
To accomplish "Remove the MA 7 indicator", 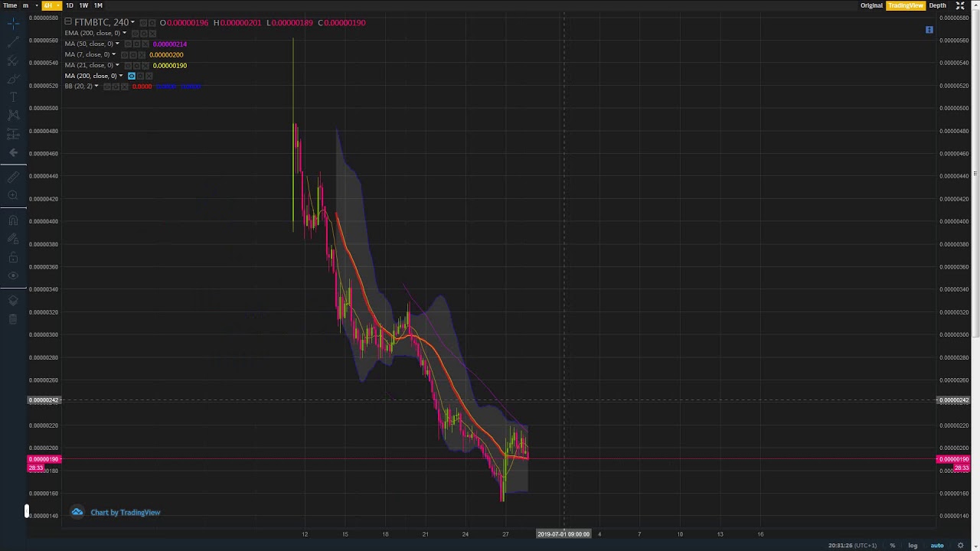I will tap(142, 55).
